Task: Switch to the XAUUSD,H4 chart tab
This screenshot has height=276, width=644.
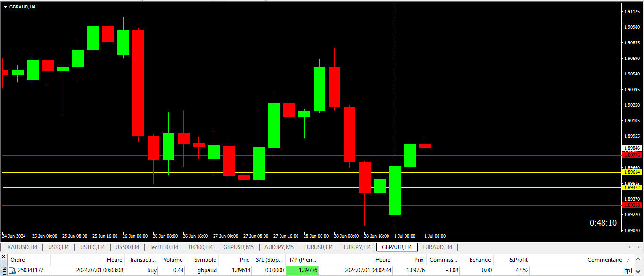Action: coord(22,247)
